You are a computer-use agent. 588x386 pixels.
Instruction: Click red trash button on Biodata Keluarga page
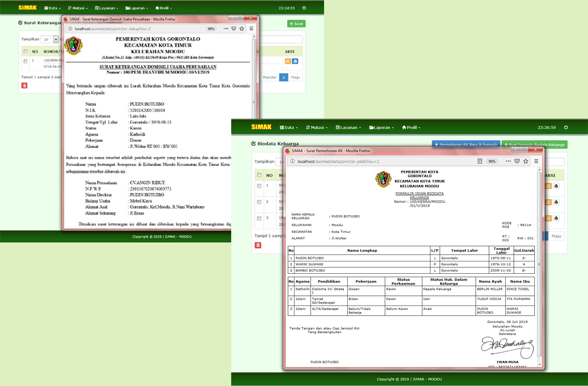tap(258, 245)
